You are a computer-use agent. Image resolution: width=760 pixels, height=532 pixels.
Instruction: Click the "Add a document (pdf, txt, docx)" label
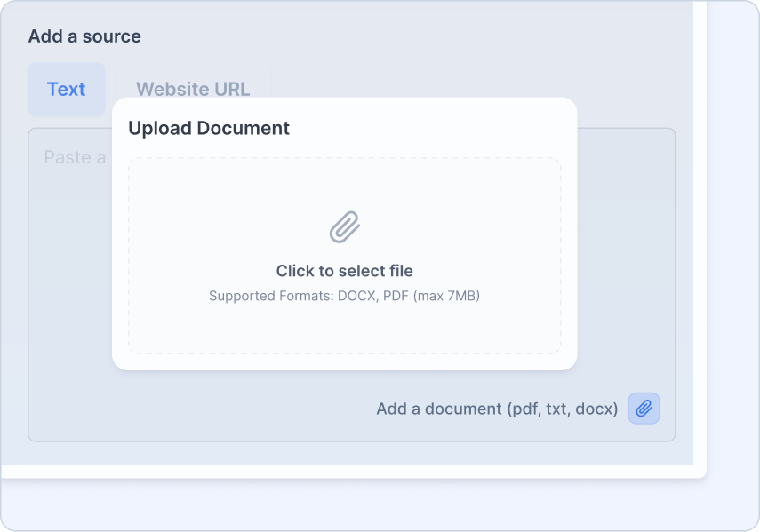click(498, 408)
